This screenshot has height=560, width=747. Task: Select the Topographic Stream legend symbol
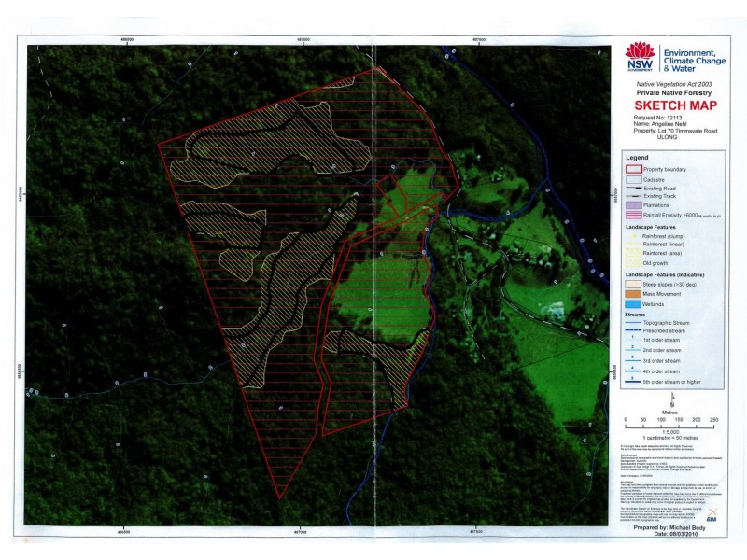[x=633, y=321]
